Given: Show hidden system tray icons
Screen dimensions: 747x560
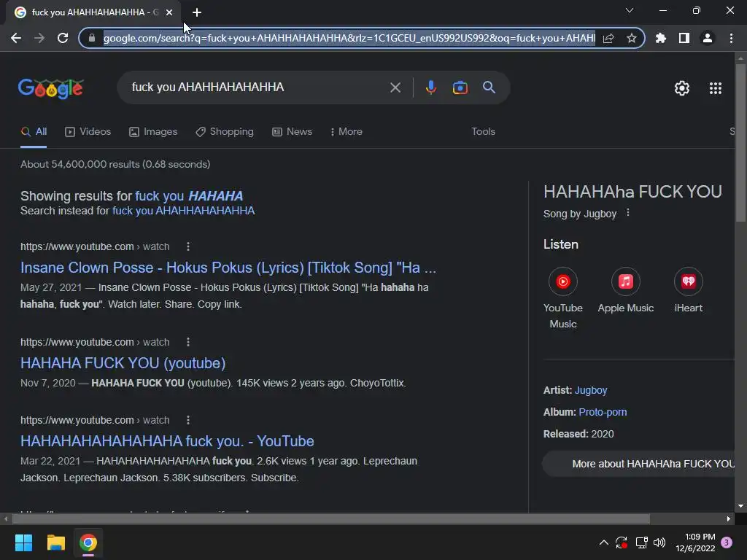Looking at the screenshot, I should (x=603, y=542).
